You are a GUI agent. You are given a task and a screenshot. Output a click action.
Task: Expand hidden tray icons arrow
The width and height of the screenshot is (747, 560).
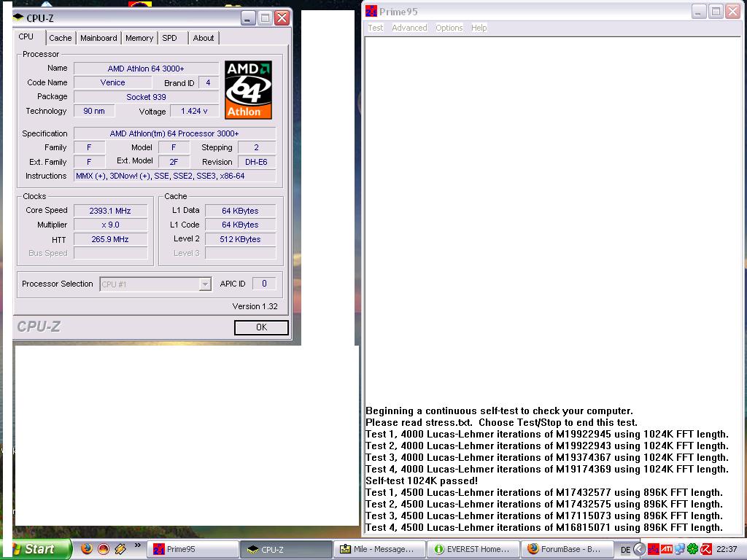tap(639, 549)
